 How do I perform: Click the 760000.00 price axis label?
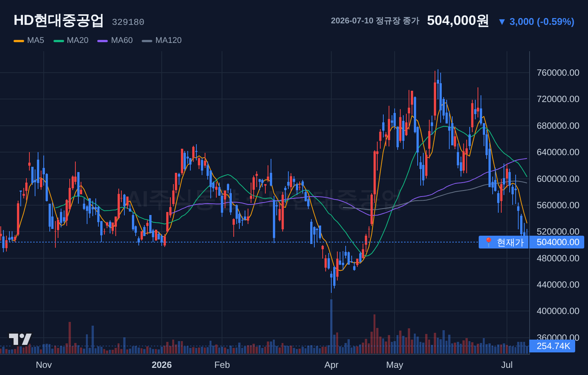click(x=558, y=73)
